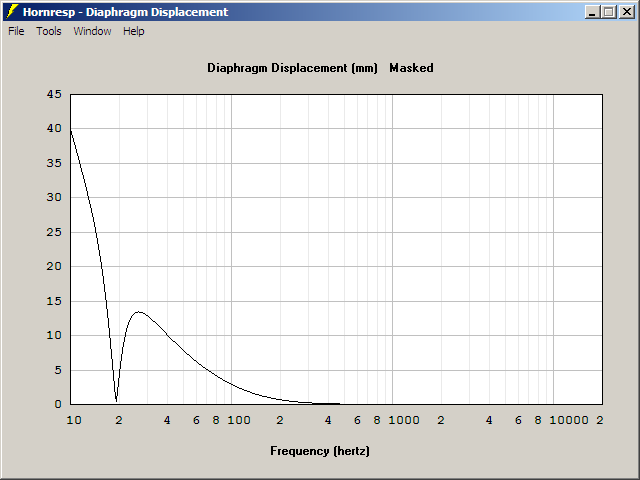Click the x-axis label 10 at origin
This screenshot has height=480, width=640.
74,420
